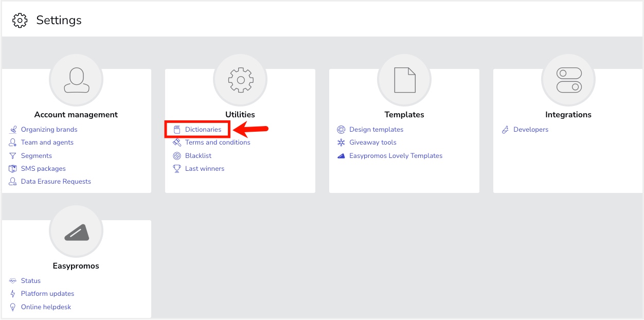
Task: Open the Giveaway tools link
Action: click(x=373, y=143)
